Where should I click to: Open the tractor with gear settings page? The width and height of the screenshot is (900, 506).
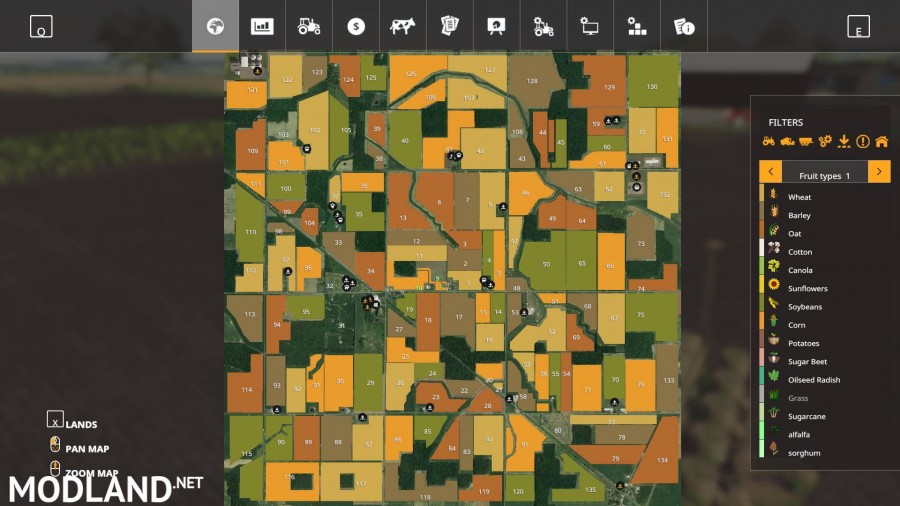point(543,26)
